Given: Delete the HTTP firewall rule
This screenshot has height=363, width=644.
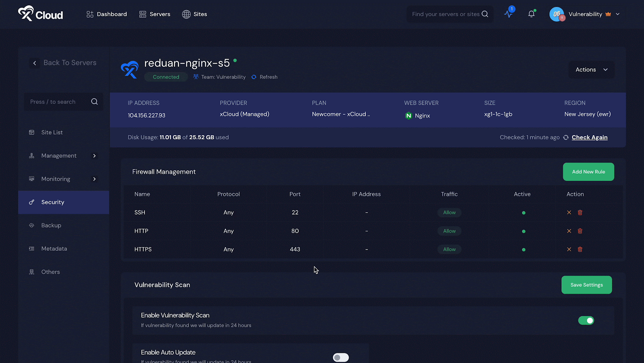Looking at the screenshot, I should click(580, 231).
